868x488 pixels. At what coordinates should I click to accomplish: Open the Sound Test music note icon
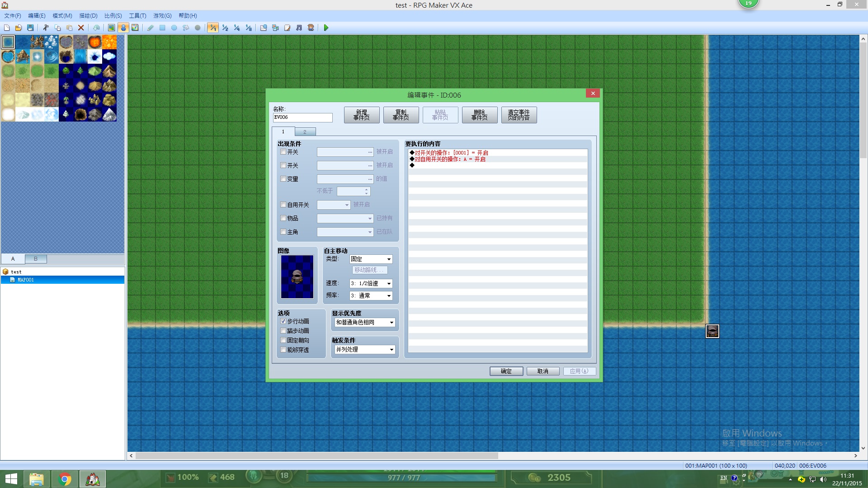[x=299, y=28]
